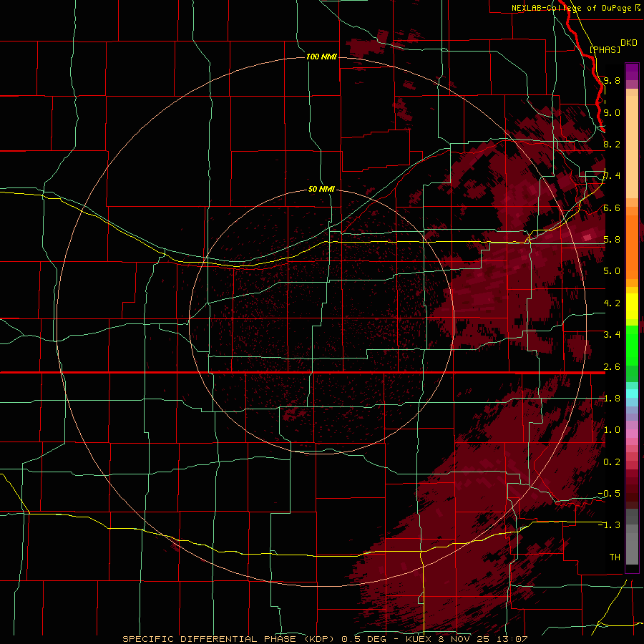Click the 4.2 value on color scale

click(x=612, y=303)
